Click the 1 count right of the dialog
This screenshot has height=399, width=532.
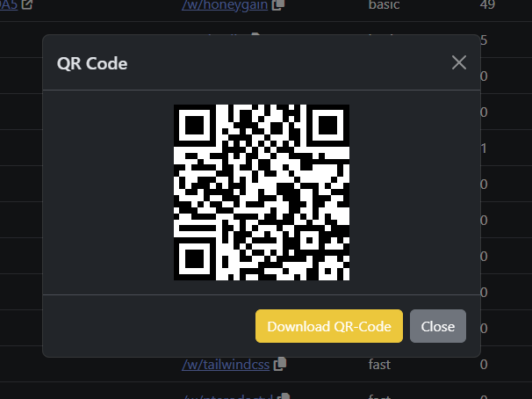click(x=484, y=149)
